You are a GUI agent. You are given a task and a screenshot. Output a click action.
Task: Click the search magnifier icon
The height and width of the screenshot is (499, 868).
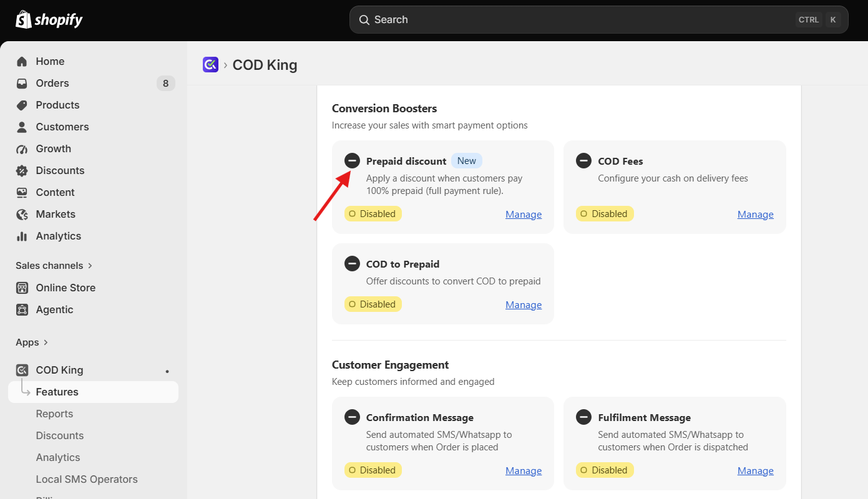364,20
